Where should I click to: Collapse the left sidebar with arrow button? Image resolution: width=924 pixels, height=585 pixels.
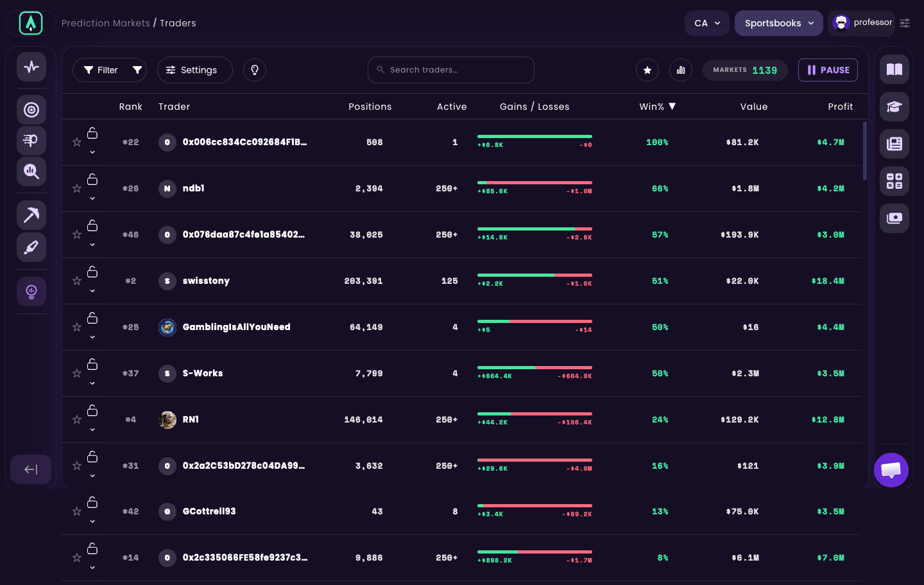point(31,469)
